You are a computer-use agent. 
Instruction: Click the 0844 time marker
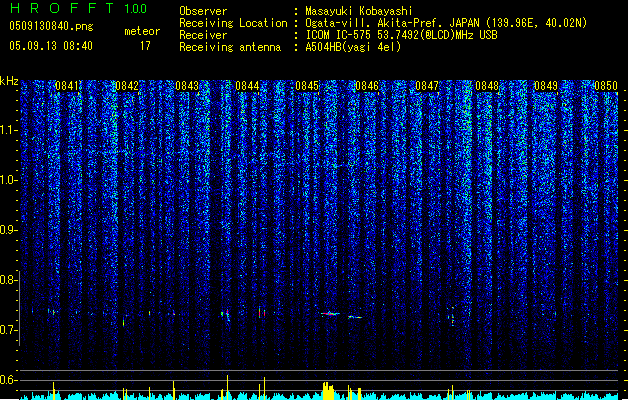(x=247, y=86)
